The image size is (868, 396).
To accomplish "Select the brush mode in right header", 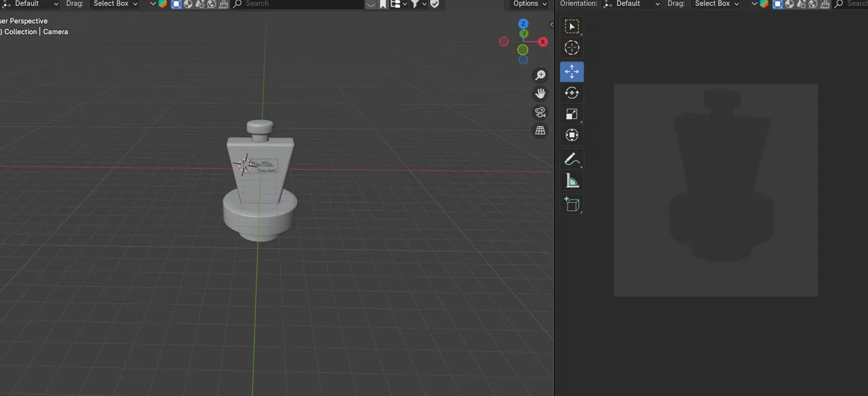I will 825,3.
